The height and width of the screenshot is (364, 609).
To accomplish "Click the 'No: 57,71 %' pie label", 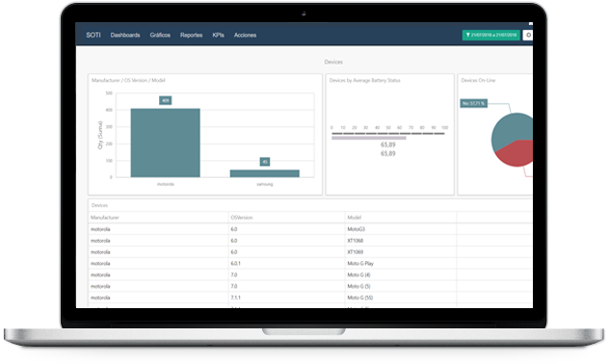I will point(474,103).
